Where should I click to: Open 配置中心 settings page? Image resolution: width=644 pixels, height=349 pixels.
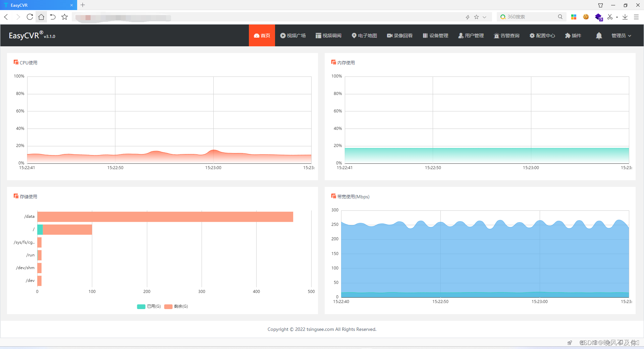coord(542,36)
